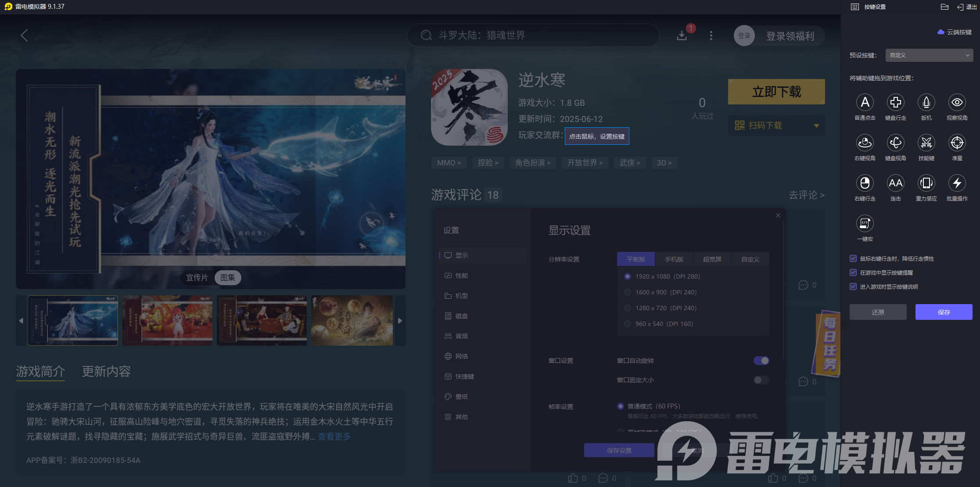
Task: Open the 预设按键 preset dropdown
Action: [x=929, y=55]
